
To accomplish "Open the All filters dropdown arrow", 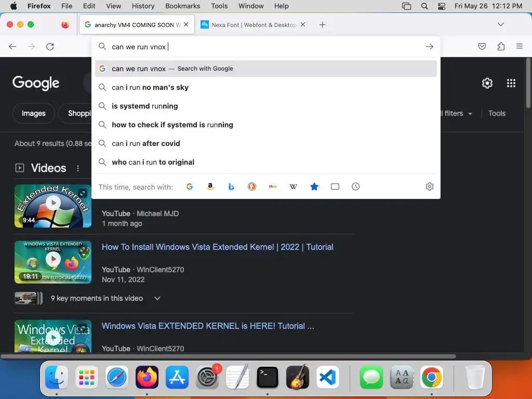I will (x=470, y=114).
